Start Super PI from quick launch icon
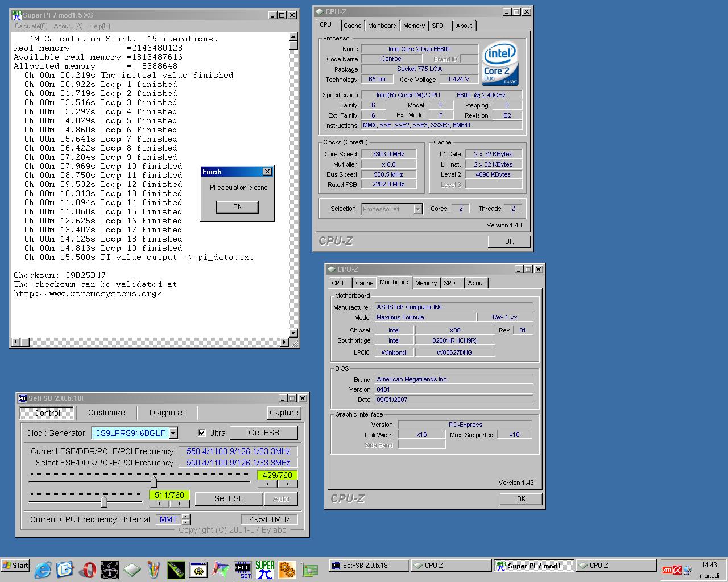 (x=265, y=569)
